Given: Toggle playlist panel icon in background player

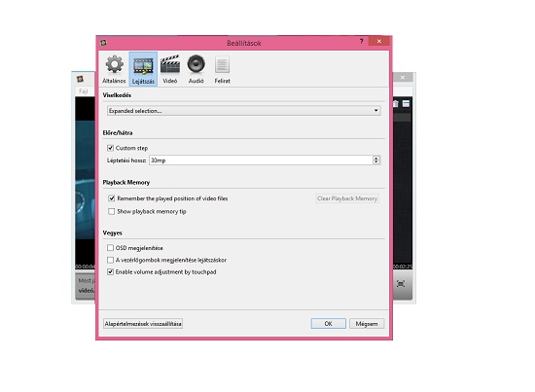Looking at the screenshot, I should point(406,103).
